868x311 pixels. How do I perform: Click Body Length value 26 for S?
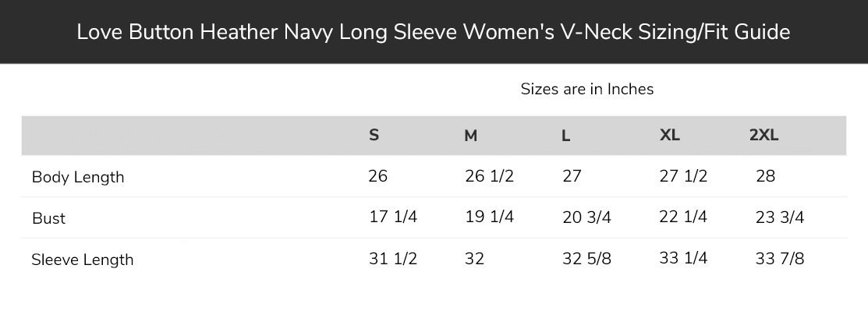378,176
